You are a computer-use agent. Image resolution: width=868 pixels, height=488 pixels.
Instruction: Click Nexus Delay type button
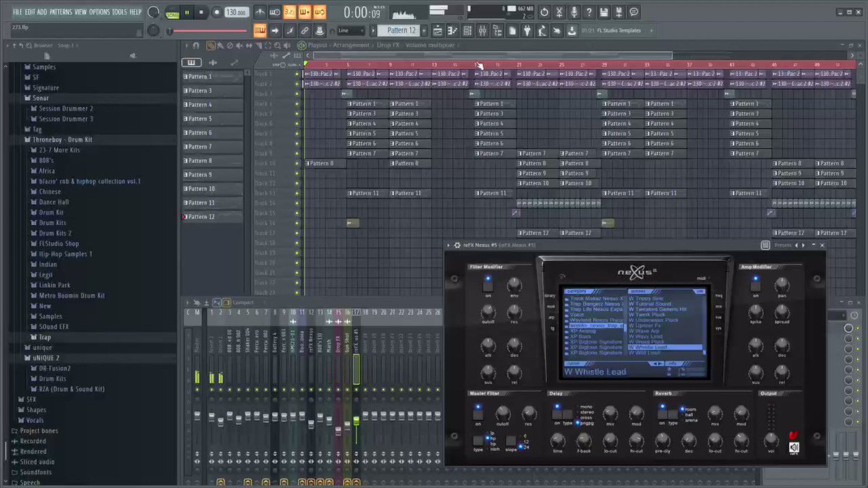[x=568, y=414]
